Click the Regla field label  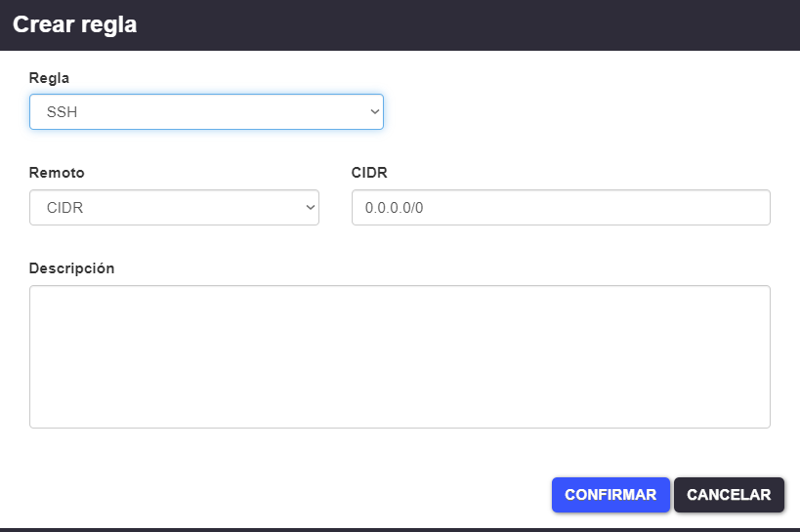[49, 77]
